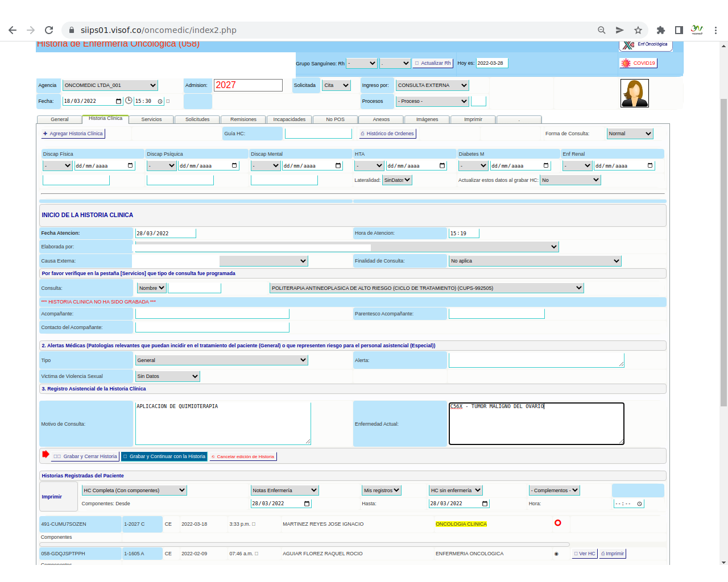
Task: Click the clock icon next to Fecha time
Action: (x=129, y=101)
